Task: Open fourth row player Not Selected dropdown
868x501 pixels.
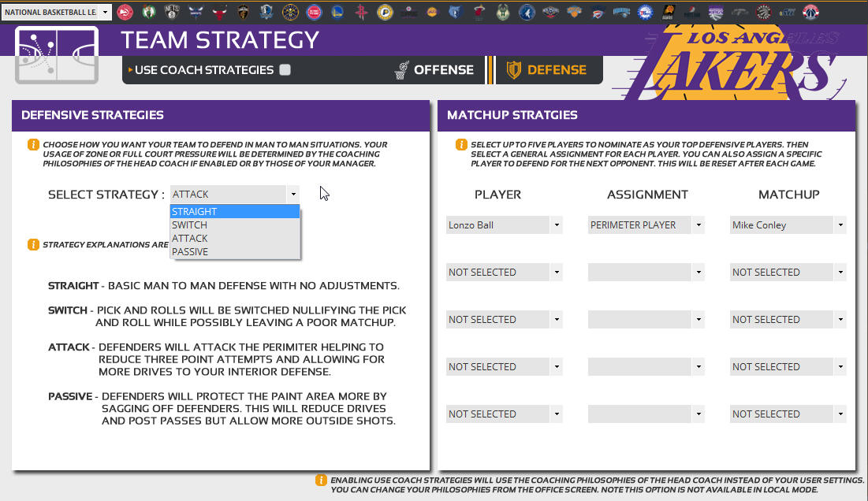Action: [x=505, y=366]
